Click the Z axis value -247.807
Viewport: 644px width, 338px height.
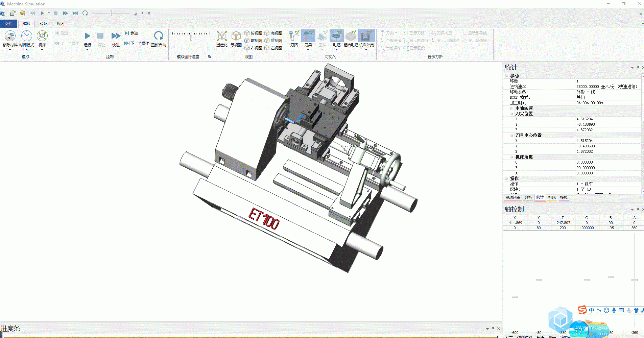point(563,223)
